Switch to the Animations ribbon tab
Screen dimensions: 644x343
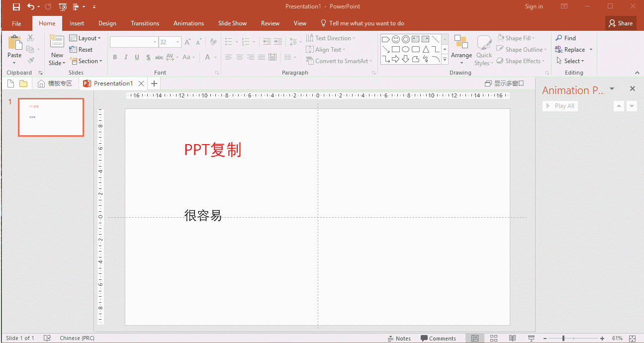[188, 23]
